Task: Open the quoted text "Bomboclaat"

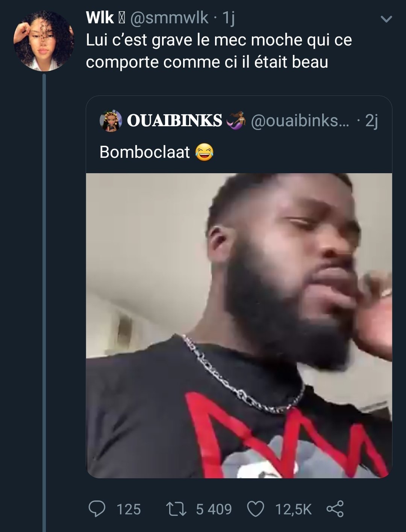Action: 145,152
